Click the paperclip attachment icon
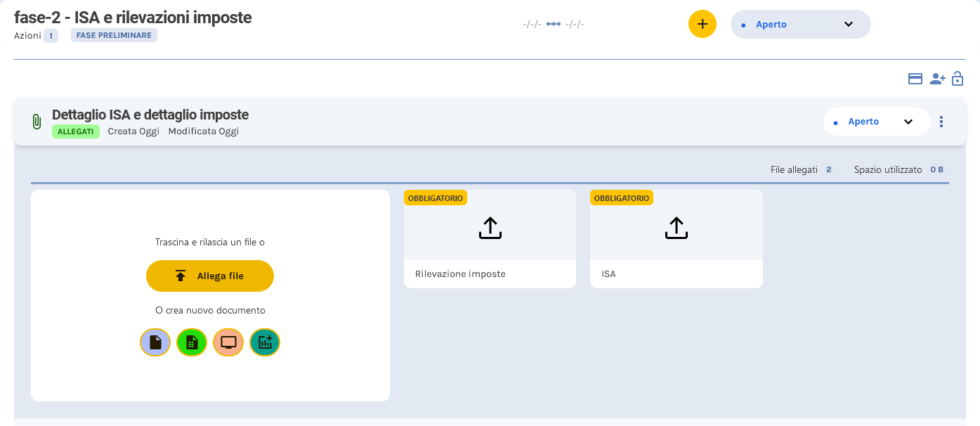 click(35, 121)
